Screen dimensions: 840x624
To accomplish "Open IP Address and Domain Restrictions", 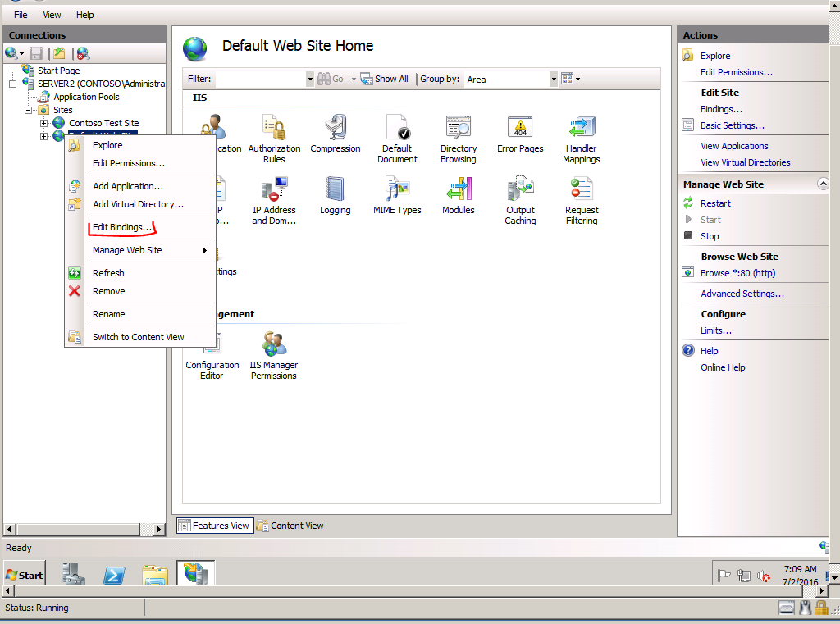I will (x=274, y=200).
